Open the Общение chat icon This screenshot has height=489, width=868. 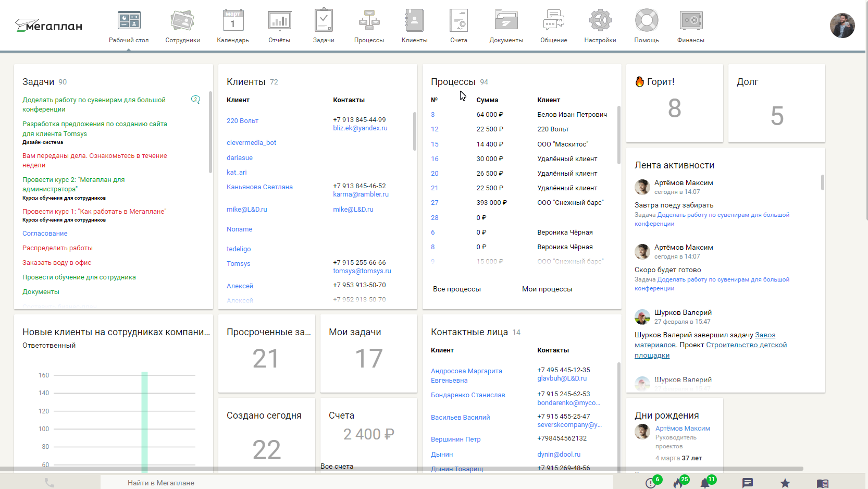[553, 21]
